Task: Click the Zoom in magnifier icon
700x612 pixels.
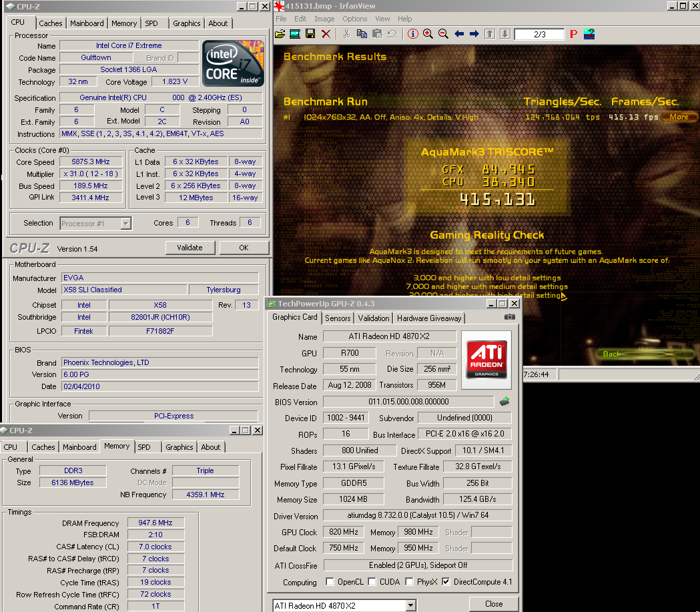Action: 428,34
